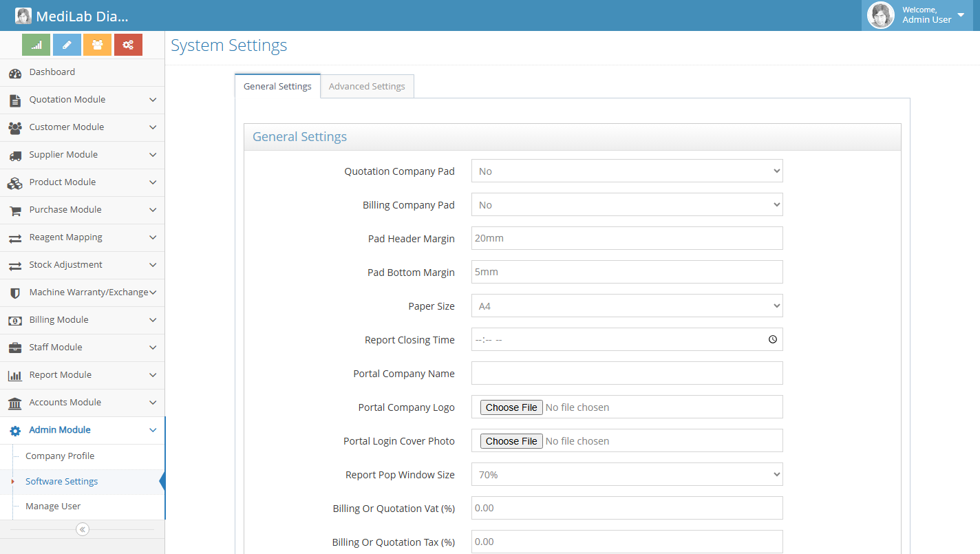Click the Dashboard gauge icon
This screenshot has width=980, height=554.
[x=15, y=73]
